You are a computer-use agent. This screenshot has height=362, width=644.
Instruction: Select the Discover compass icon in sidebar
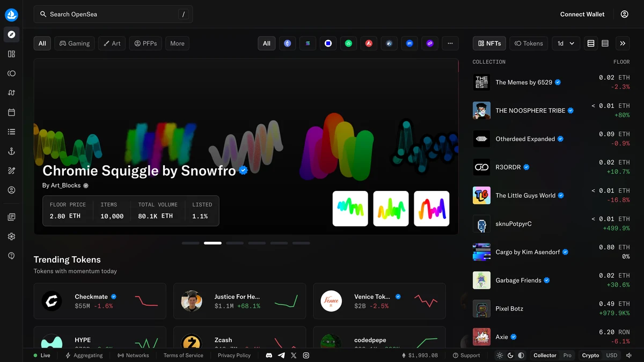click(x=11, y=34)
